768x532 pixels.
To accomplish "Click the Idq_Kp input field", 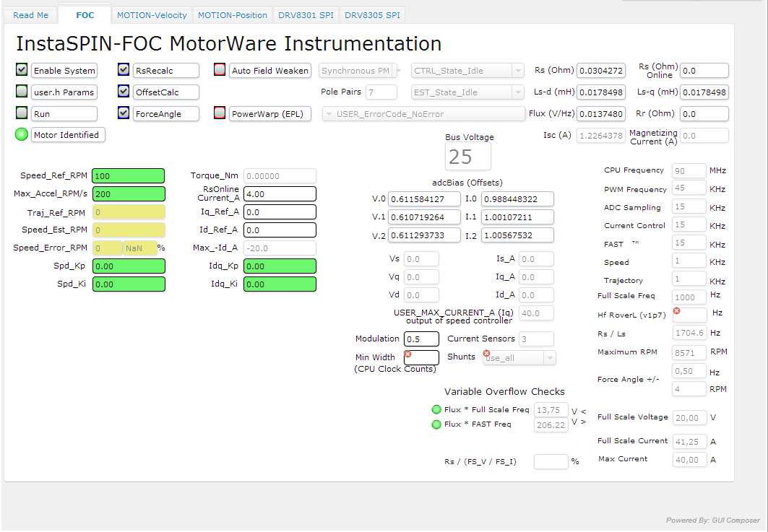I will [279, 266].
